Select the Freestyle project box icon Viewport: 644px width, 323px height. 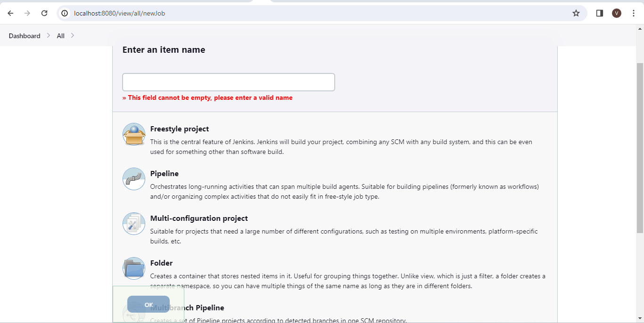[134, 134]
